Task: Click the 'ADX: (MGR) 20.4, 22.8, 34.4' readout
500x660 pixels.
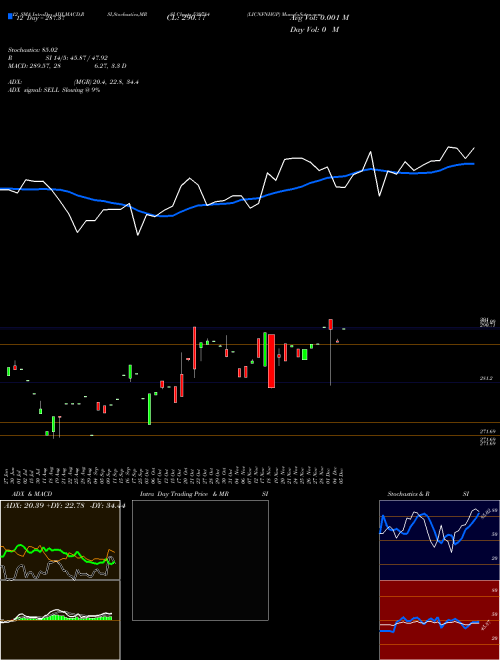Action: 74,82
